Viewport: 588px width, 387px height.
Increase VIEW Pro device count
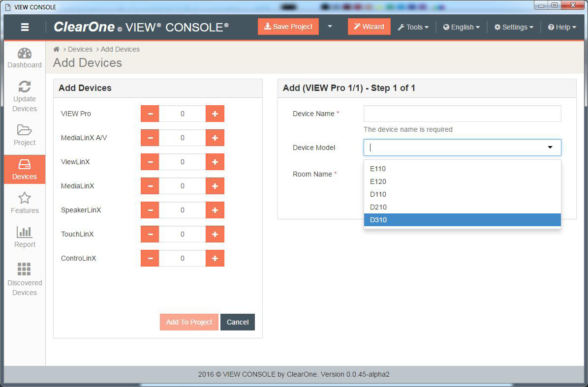pyautogui.click(x=215, y=114)
